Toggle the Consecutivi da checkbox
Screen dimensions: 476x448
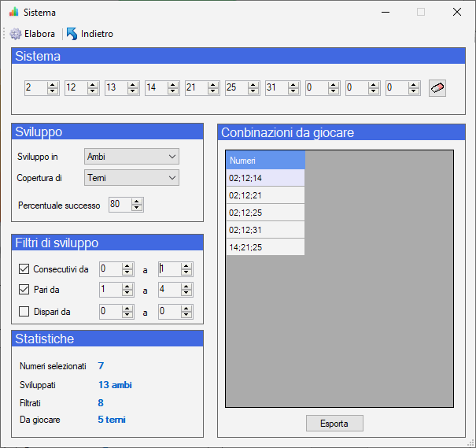pyautogui.click(x=24, y=268)
